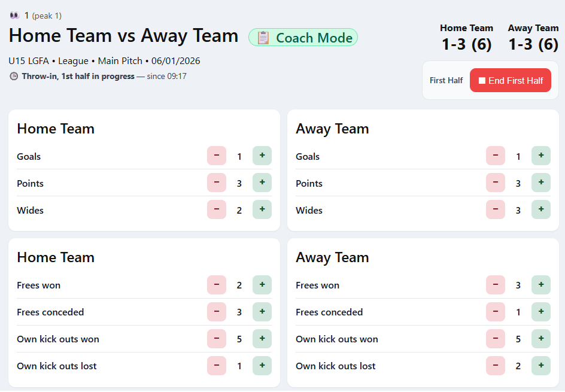The height and width of the screenshot is (392, 565).
Task: Click the clipboard icon inside Coach Mode
Action: click(265, 37)
